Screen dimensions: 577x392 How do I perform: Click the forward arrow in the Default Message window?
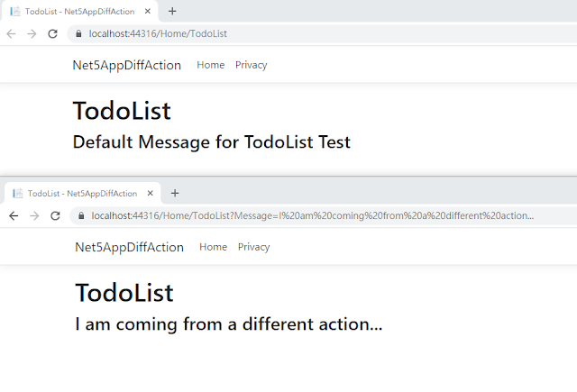click(32, 33)
